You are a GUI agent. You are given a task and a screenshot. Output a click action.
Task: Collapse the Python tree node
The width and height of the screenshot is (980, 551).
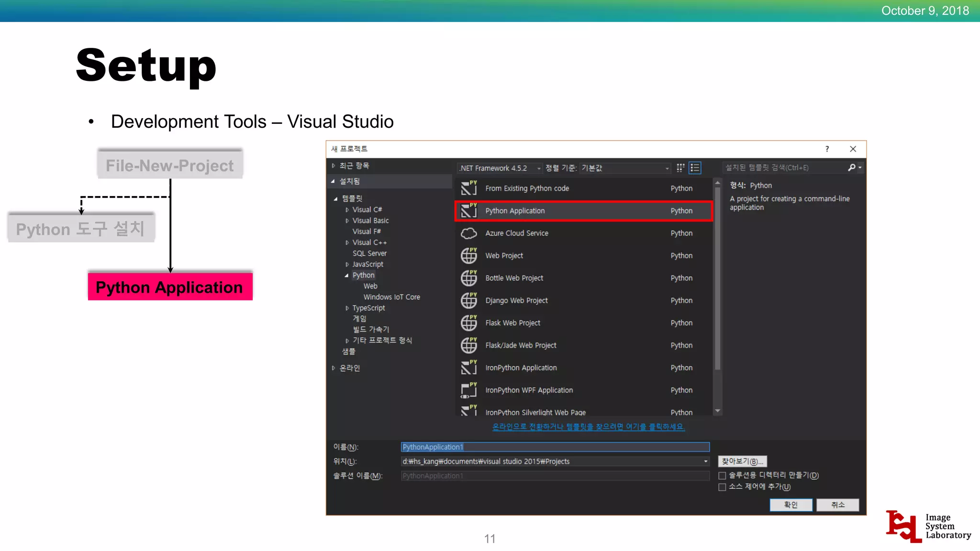pyautogui.click(x=346, y=275)
